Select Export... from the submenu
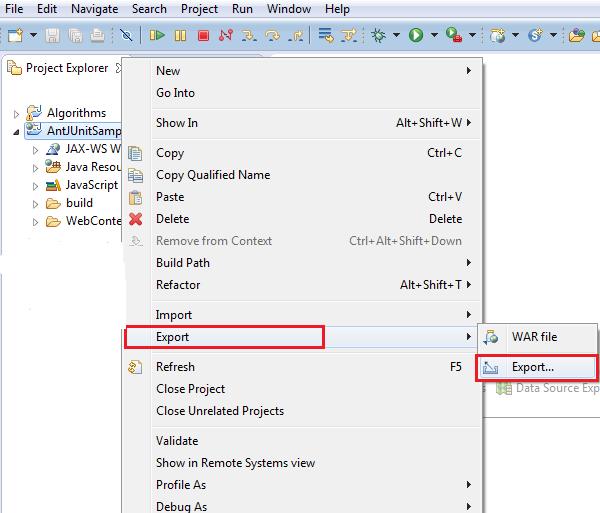Screen dimensions: 600x513 click(x=532, y=367)
